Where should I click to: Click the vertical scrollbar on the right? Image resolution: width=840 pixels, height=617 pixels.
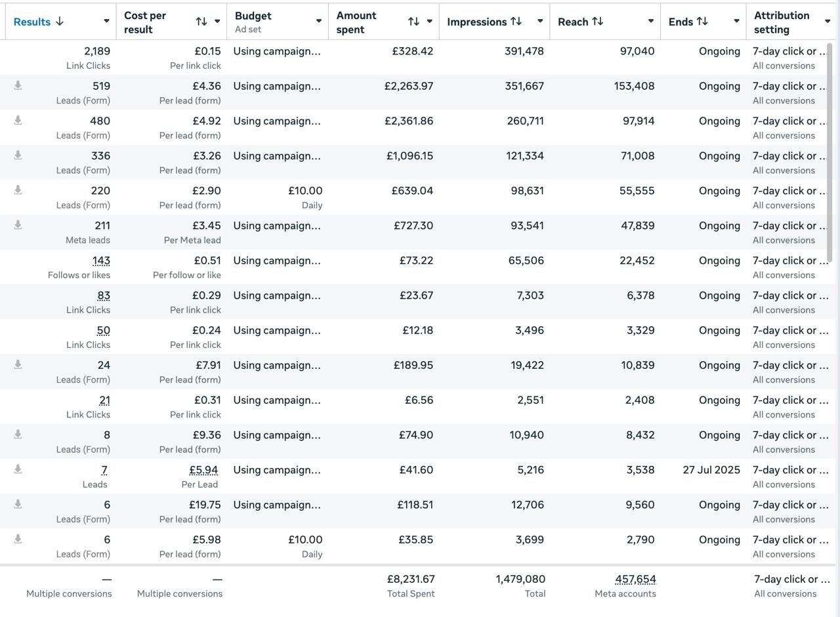[831, 152]
